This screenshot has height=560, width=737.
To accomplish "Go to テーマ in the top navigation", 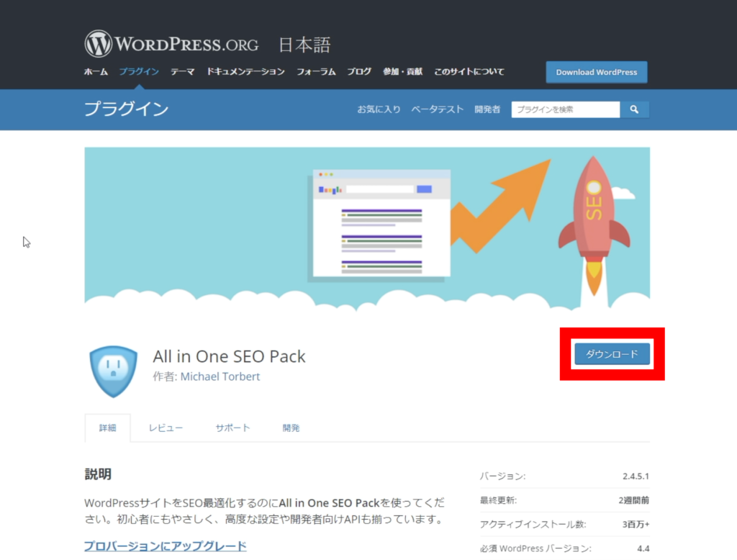I will tap(182, 71).
